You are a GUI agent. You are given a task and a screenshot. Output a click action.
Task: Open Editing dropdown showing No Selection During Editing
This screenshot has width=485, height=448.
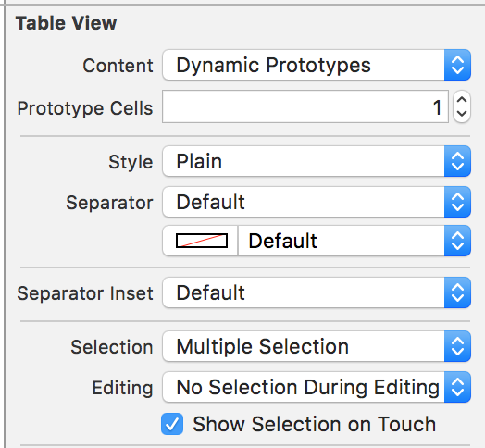[x=317, y=387]
